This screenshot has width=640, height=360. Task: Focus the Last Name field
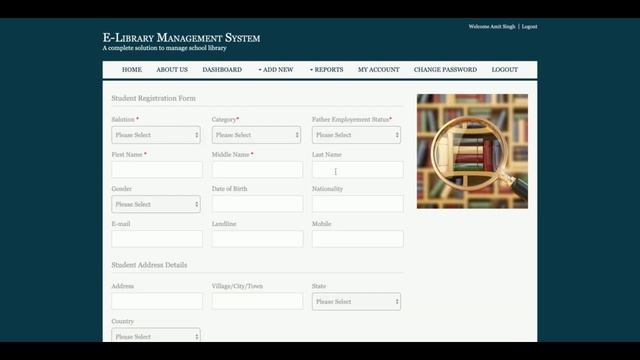click(358, 169)
